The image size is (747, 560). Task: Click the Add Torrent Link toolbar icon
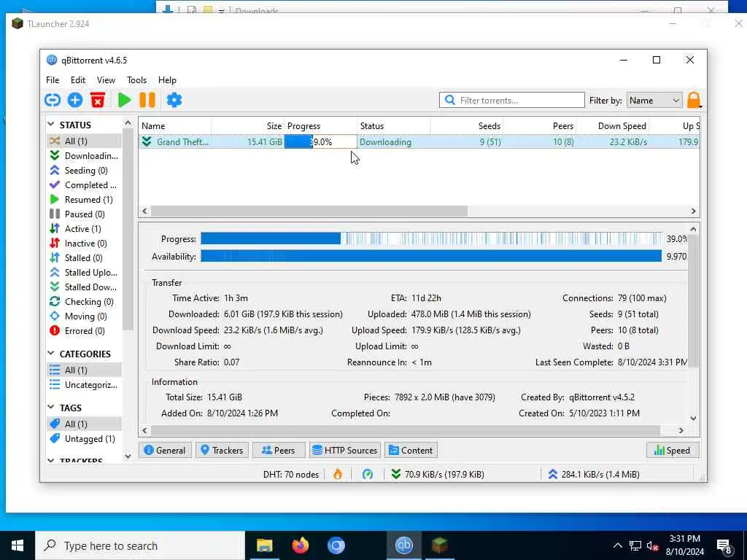(53, 100)
